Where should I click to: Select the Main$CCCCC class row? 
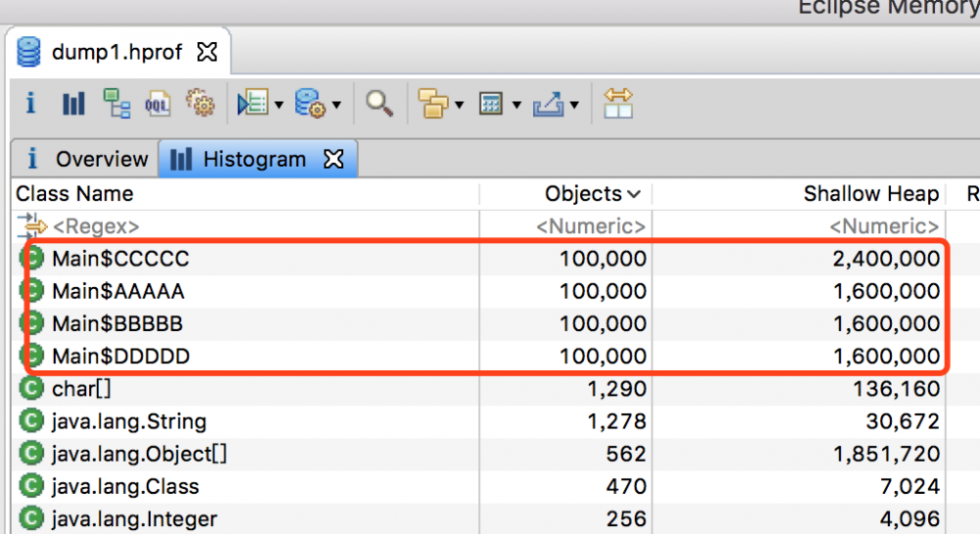pyautogui.click(x=478, y=259)
